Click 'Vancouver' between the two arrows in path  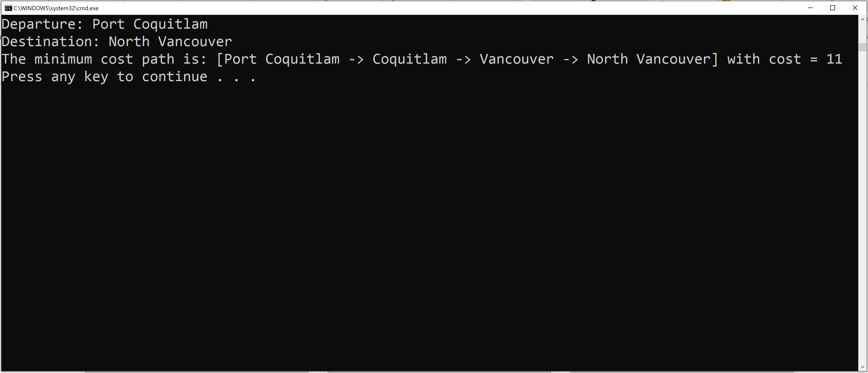tap(516, 59)
